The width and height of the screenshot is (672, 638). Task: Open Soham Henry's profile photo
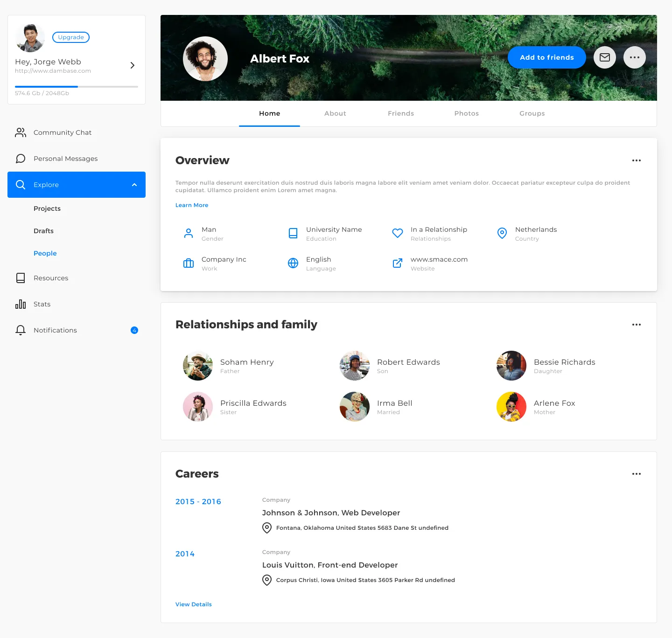click(198, 366)
